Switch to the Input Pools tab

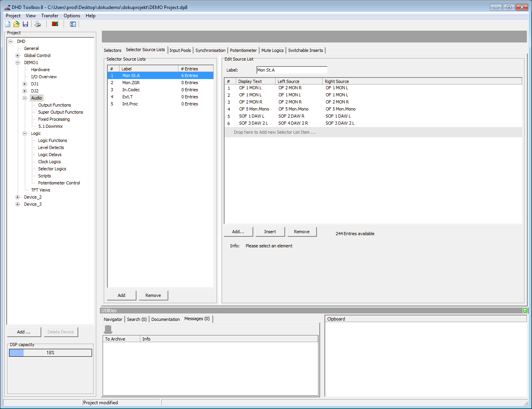180,50
